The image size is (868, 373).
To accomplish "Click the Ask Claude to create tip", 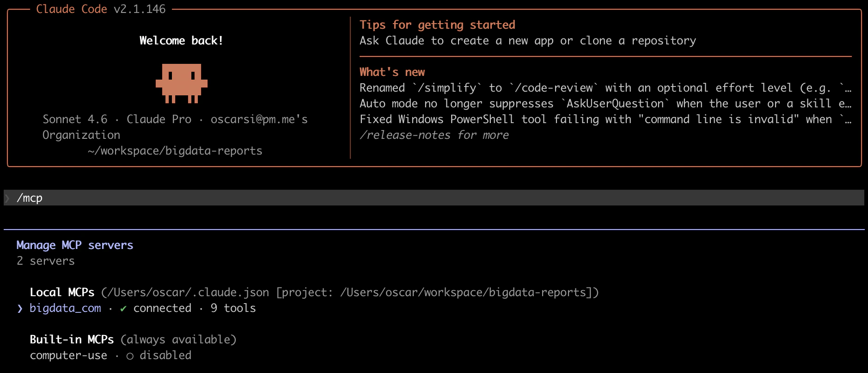I will [x=528, y=41].
